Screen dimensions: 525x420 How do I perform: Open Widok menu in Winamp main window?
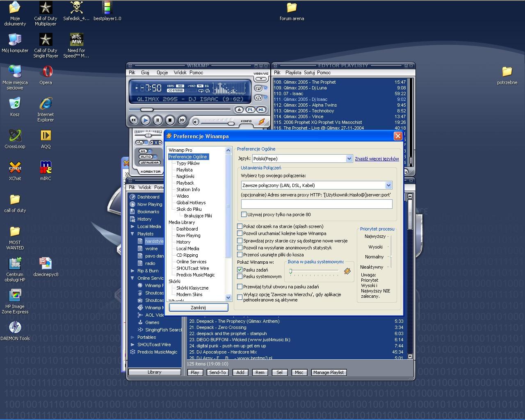point(180,73)
